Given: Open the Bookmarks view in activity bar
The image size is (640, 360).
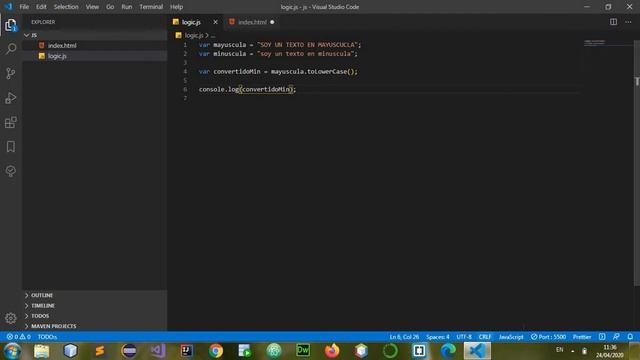Looking at the screenshot, I should click(11, 147).
